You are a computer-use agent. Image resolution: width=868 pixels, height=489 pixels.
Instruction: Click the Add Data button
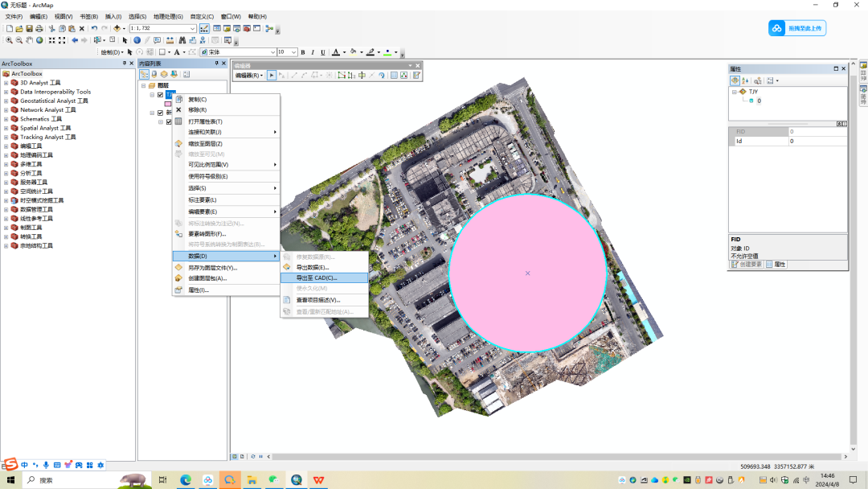click(x=117, y=28)
